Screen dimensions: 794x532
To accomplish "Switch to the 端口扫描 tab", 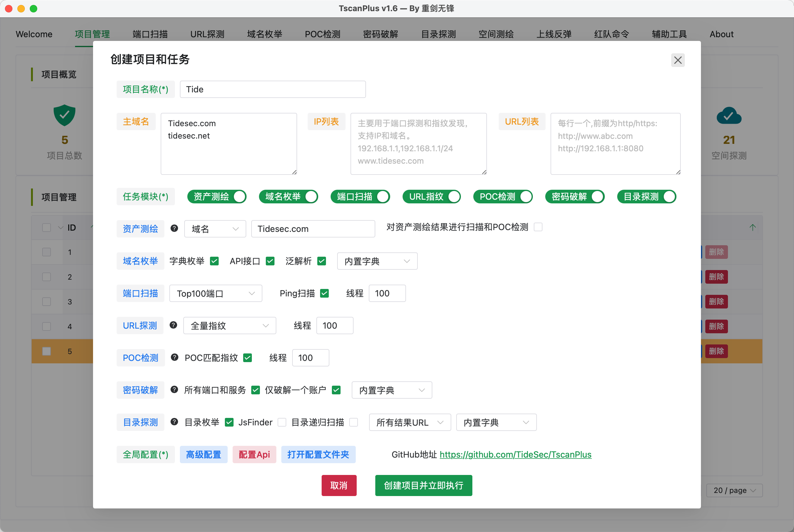I will (x=150, y=34).
